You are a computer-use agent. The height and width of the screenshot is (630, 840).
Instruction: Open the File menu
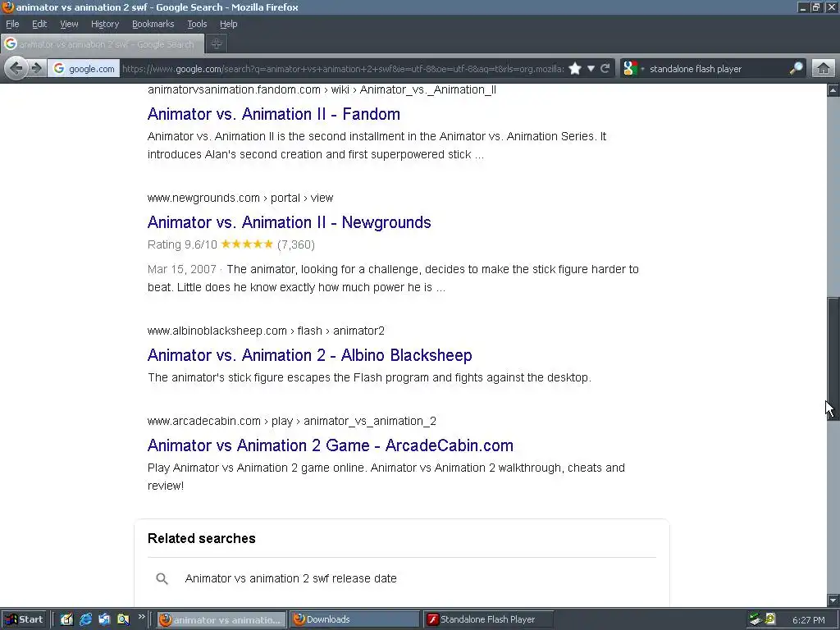12,24
